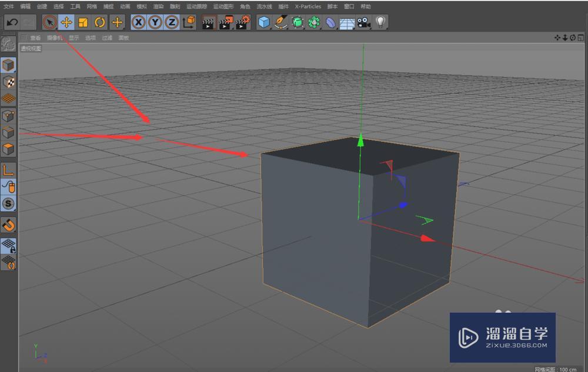Switch the coordinate system icon
The image size is (588, 372).
(189, 22)
